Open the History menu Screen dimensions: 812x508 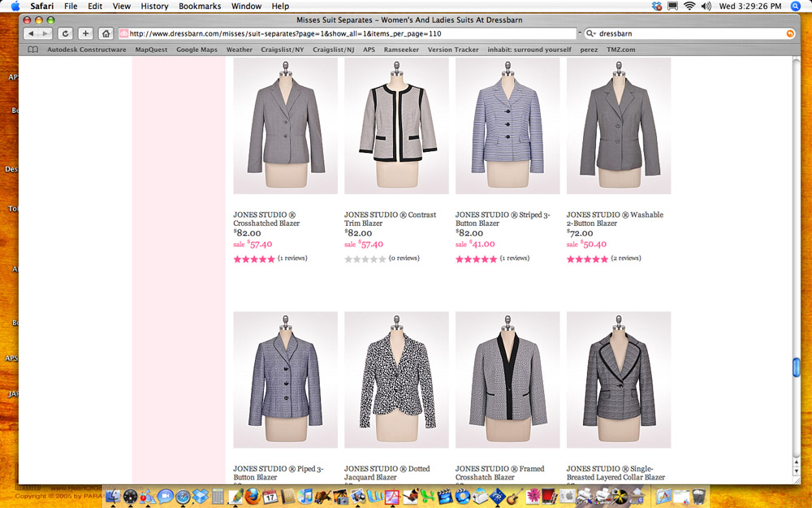(154, 7)
